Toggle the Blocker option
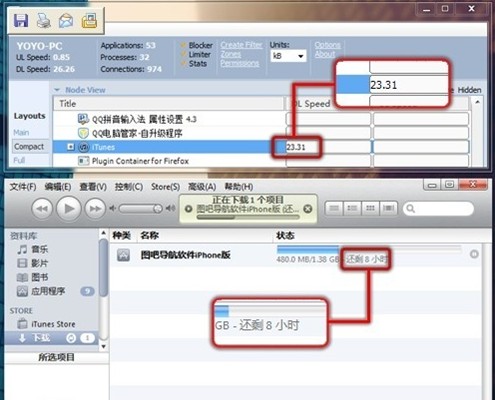Screen dimensions: 495x400 point(197,45)
